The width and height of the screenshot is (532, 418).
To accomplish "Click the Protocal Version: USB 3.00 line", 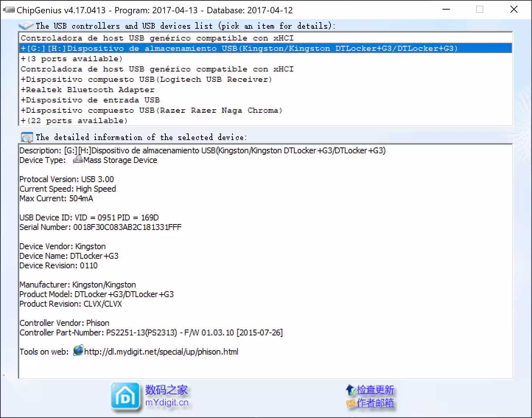I will [67, 179].
